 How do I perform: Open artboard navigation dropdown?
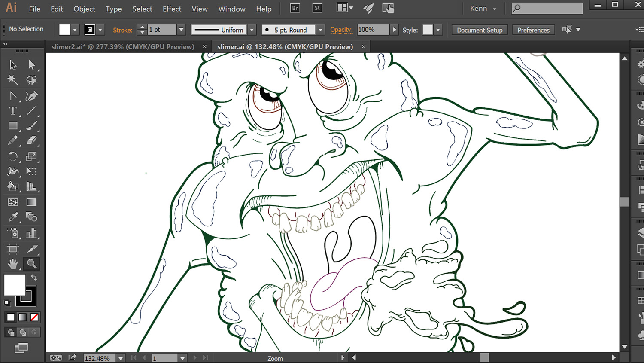(x=182, y=358)
